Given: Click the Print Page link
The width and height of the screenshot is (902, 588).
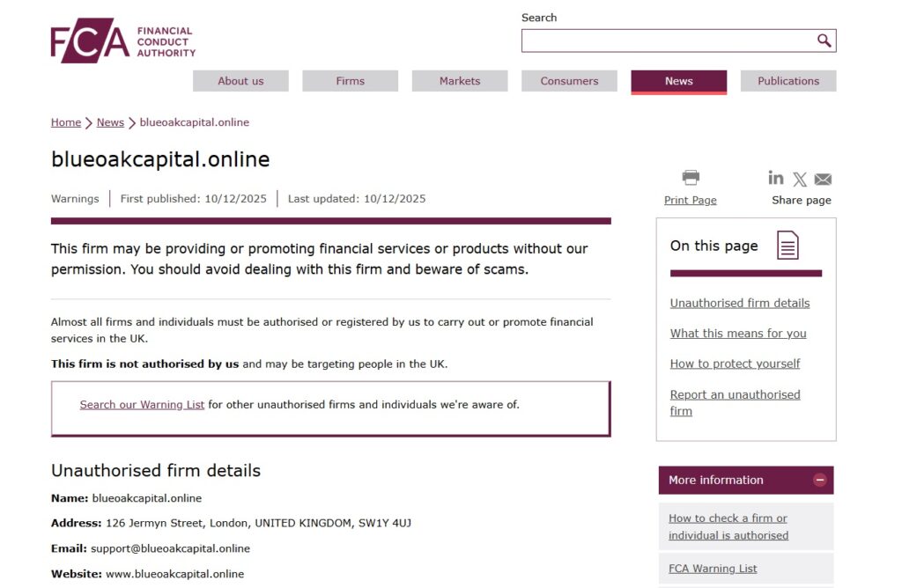Looking at the screenshot, I should coord(690,200).
